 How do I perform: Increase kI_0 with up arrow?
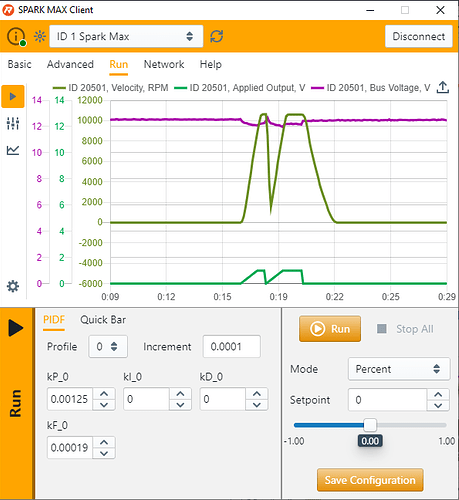click(x=180, y=394)
